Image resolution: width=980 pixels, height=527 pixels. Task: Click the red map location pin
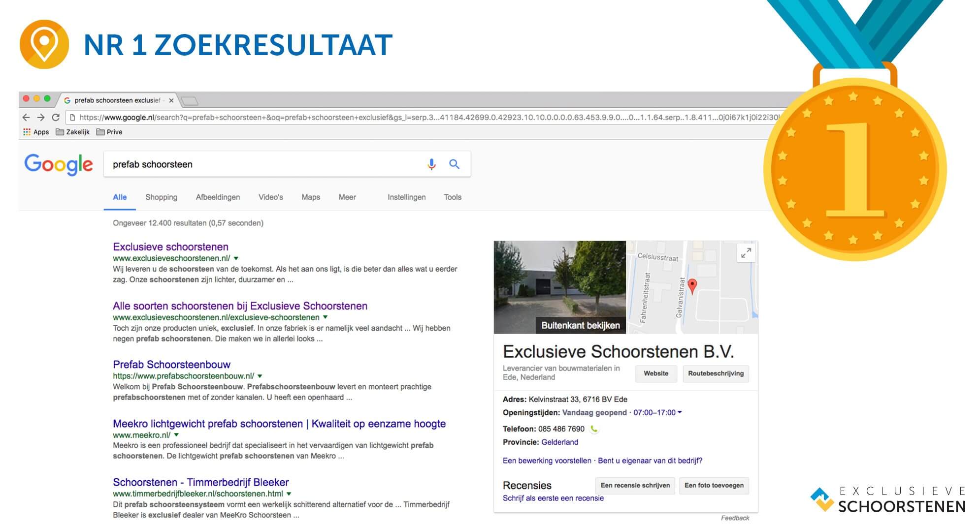(x=692, y=286)
